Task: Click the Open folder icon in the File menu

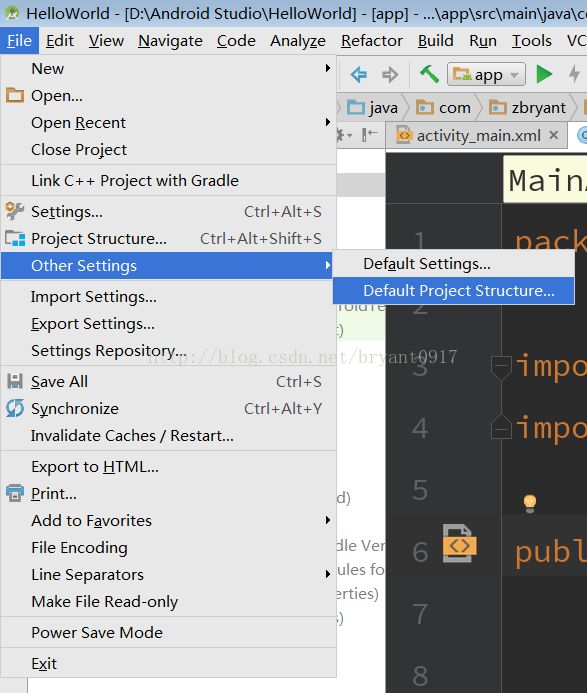Action: tap(15, 95)
